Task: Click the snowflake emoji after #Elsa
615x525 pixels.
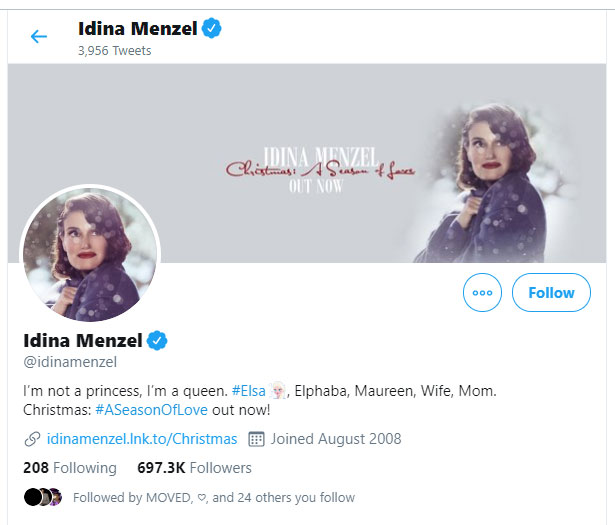Action: tap(278, 391)
